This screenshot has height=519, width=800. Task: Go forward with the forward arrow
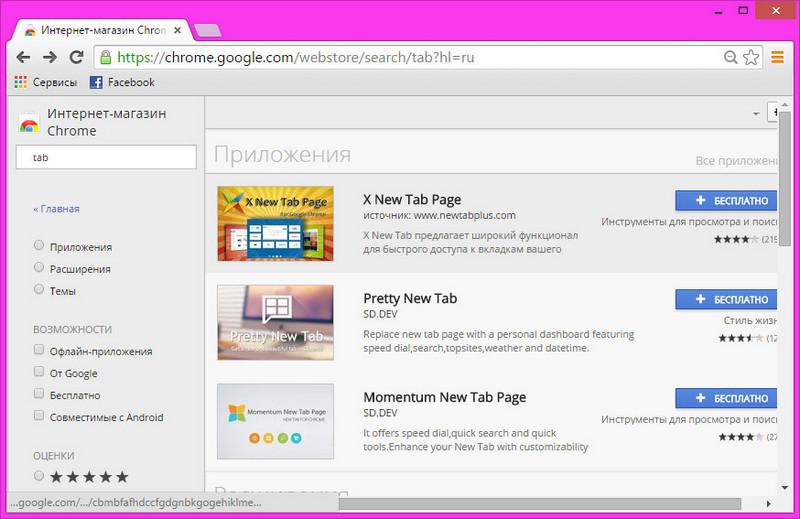[x=50, y=57]
